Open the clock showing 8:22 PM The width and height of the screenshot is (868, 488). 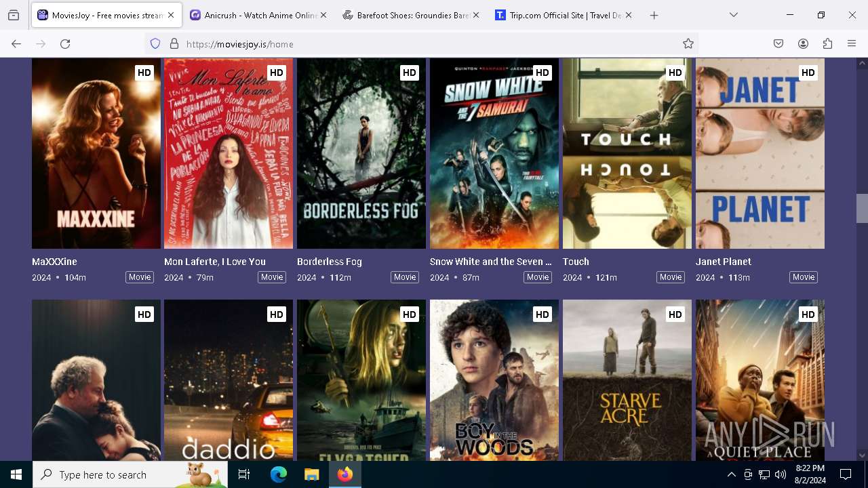click(810, 474)
